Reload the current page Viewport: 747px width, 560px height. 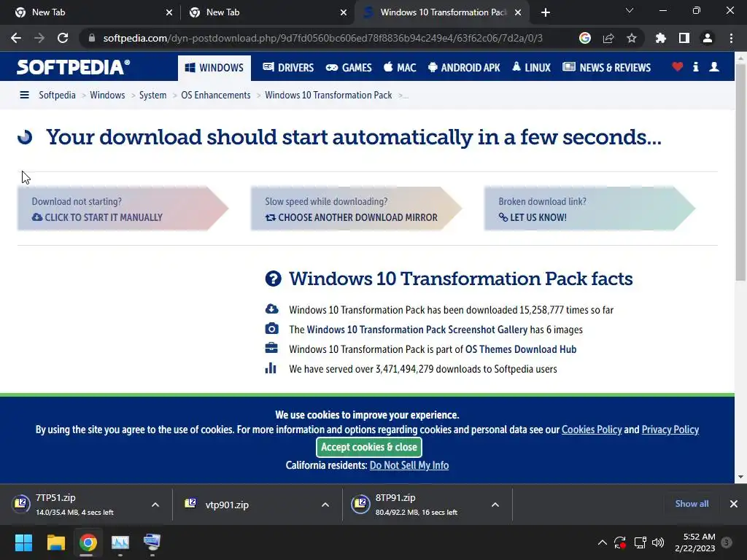click(x=63, y=38)
